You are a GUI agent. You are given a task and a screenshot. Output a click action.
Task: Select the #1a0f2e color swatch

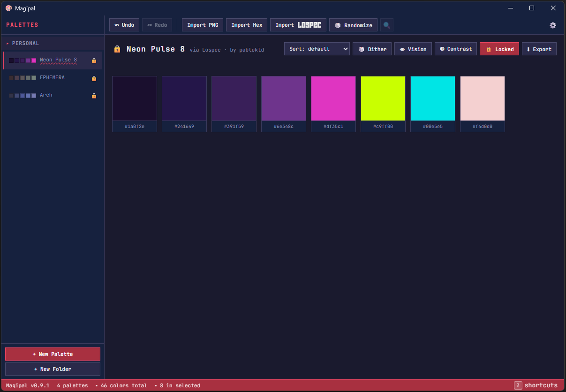135,98
